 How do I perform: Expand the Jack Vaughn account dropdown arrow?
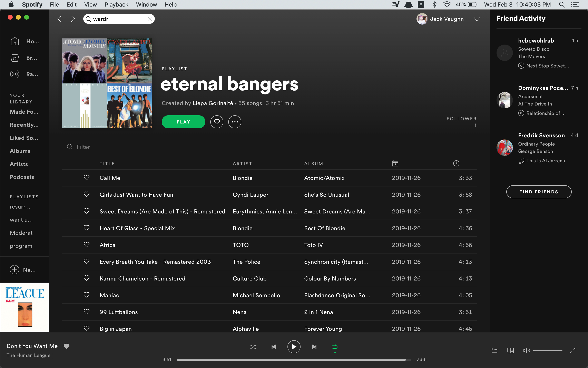click(477, 19)
